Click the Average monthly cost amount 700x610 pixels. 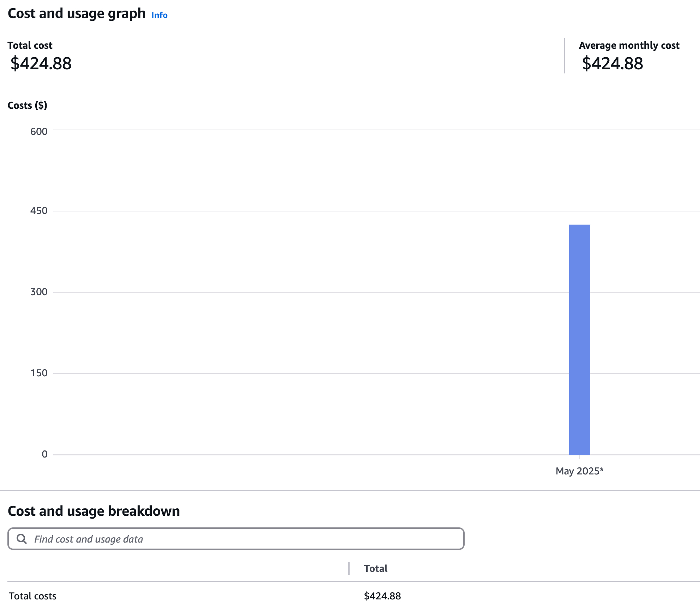[x=612, y=64]
